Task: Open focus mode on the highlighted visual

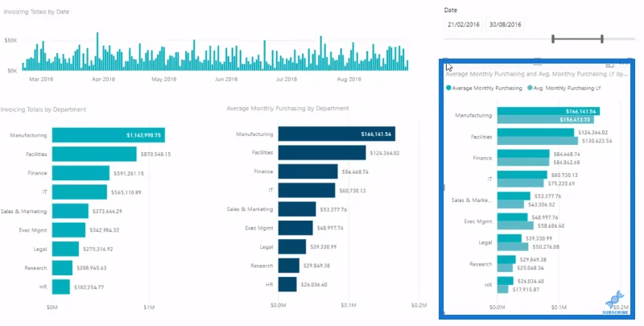Action: point(610,64)
